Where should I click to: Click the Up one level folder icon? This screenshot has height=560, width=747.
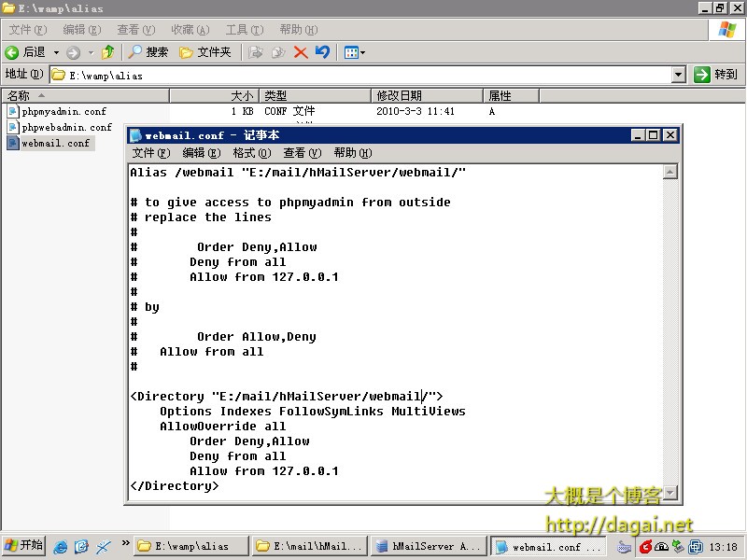108,52
